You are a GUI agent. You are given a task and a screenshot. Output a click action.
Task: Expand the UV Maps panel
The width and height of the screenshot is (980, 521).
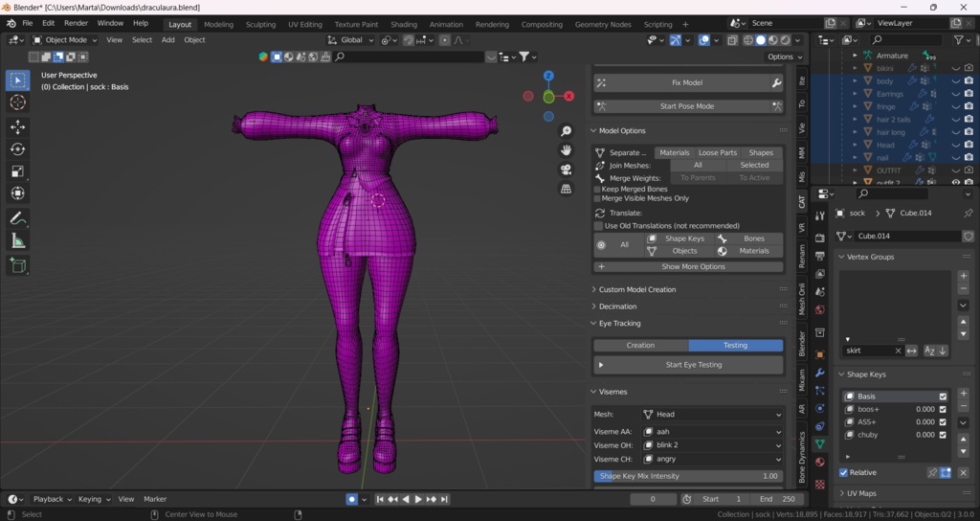click(861, 493)
